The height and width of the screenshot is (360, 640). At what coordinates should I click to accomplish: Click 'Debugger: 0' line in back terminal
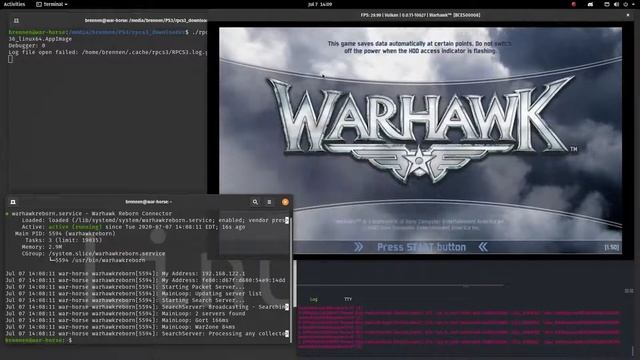(27, 46)
